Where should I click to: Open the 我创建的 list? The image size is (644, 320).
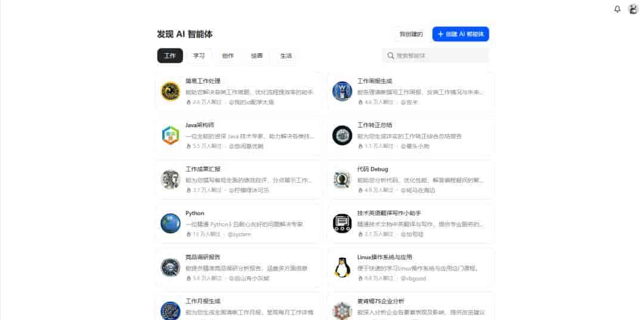411,34
